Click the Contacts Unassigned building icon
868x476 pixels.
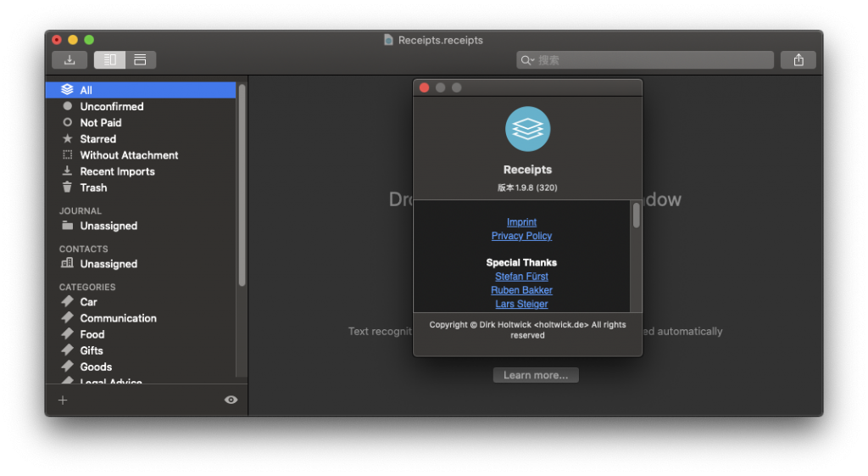(x=67, y=263)
